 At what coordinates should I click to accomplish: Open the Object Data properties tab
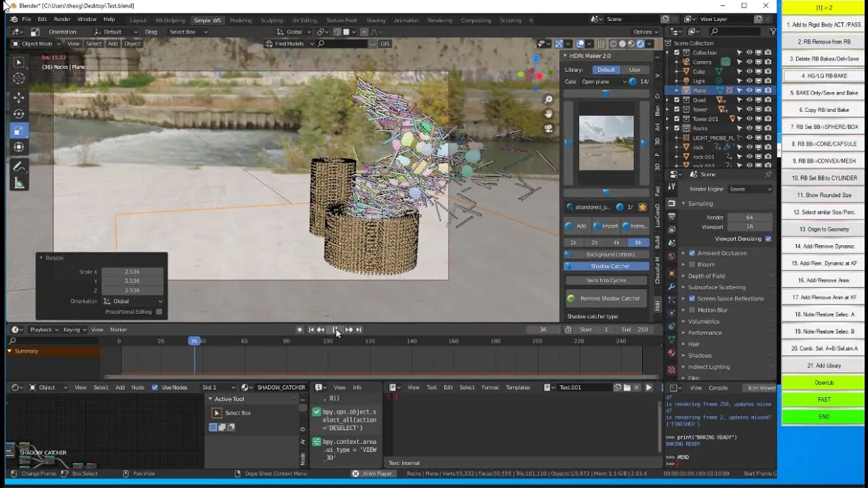[x=671, y=340]
